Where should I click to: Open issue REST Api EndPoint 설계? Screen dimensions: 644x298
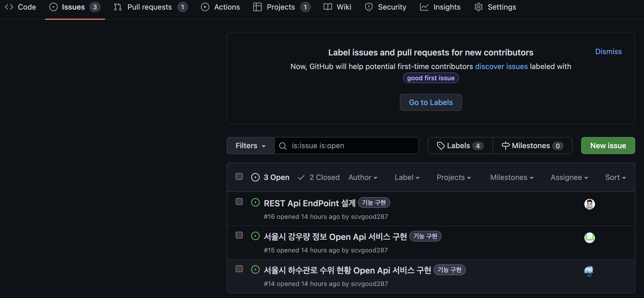pos(310,203)
